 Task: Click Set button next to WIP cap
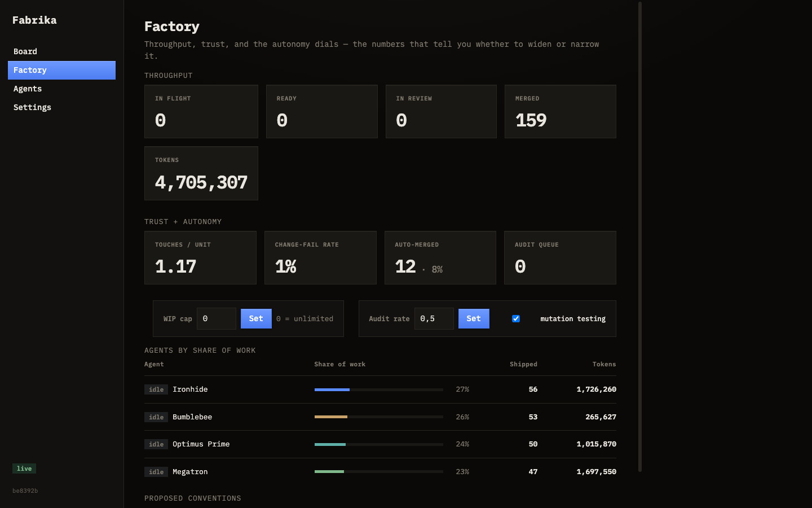(256, 319)
